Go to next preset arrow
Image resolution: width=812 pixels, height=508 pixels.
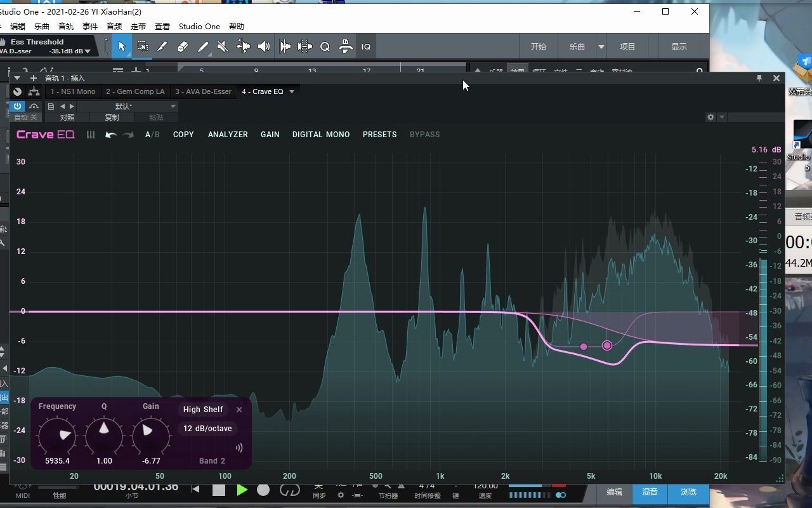pos(72,106)
